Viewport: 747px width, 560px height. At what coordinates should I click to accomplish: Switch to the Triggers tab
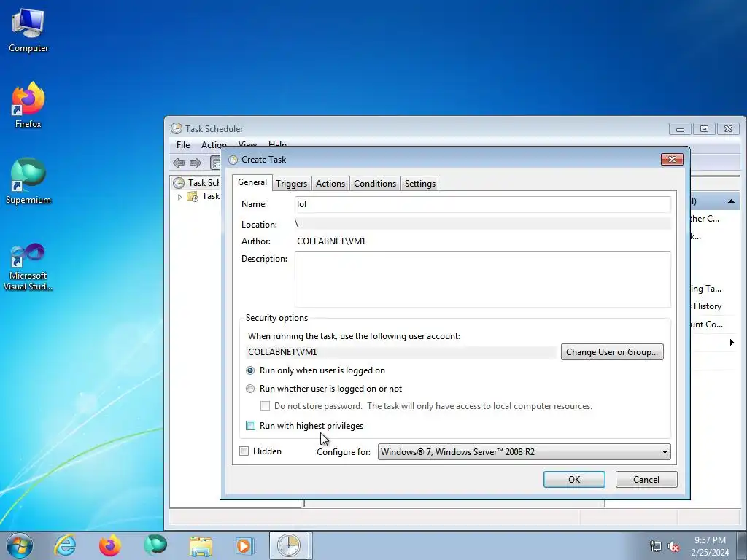tap(292, 184)
